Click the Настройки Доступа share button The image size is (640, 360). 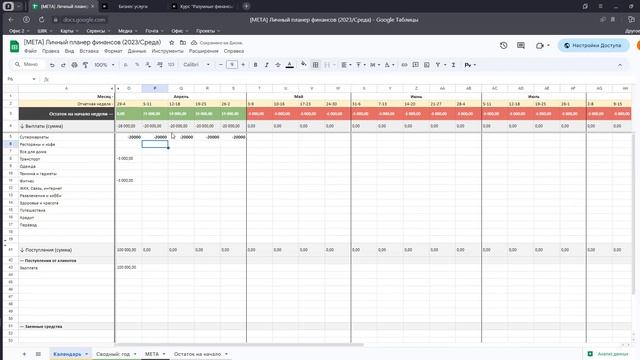click(594, 45)
